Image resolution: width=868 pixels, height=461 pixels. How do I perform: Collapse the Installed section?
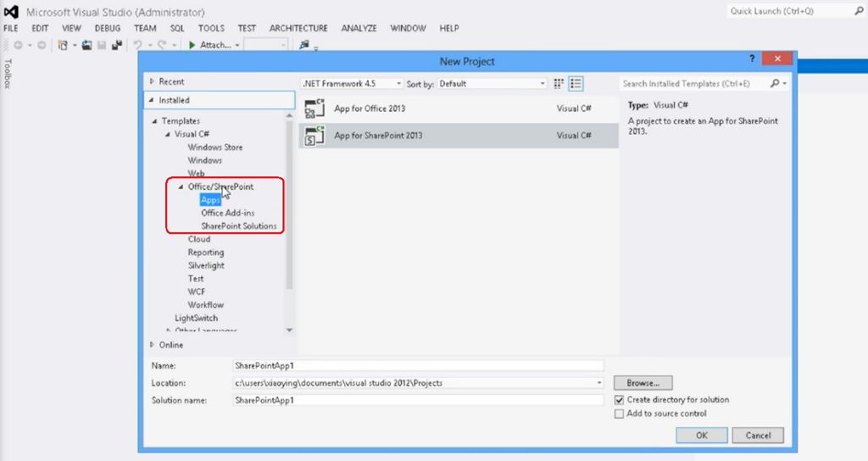point(152,100)
